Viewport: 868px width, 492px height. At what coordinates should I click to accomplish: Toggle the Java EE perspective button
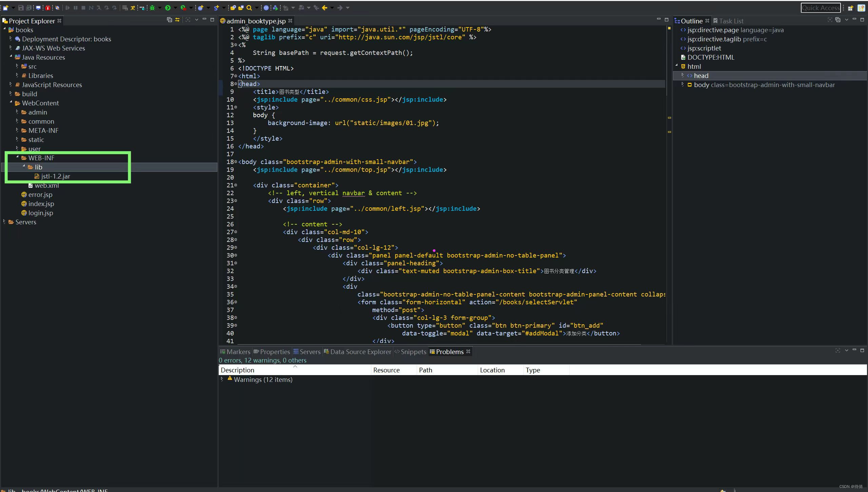861,8
